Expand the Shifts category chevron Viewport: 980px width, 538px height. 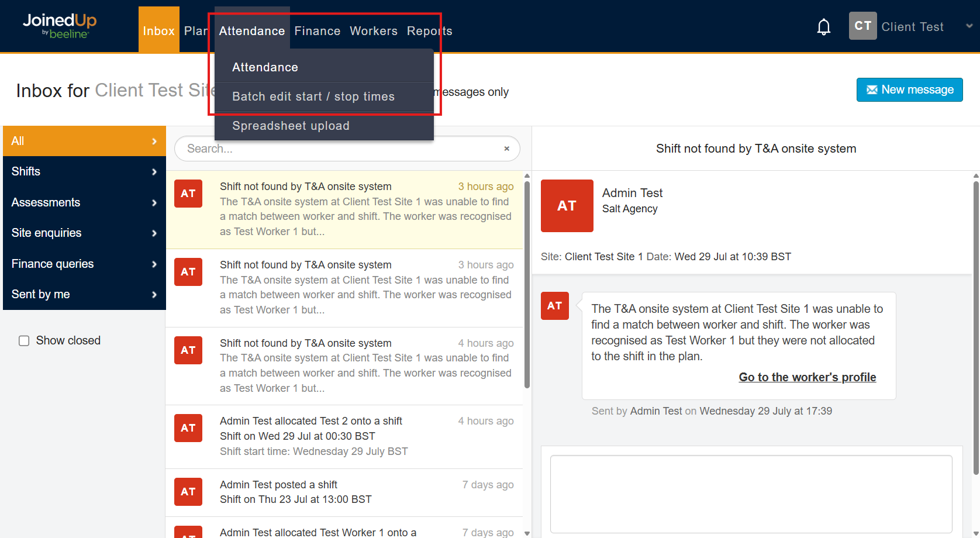[154, 172]
